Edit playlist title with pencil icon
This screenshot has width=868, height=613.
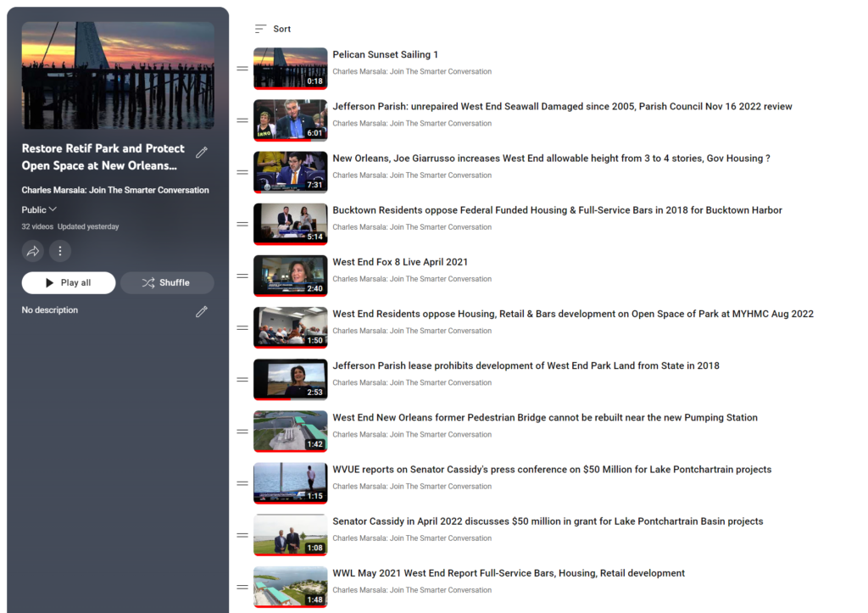202,153
